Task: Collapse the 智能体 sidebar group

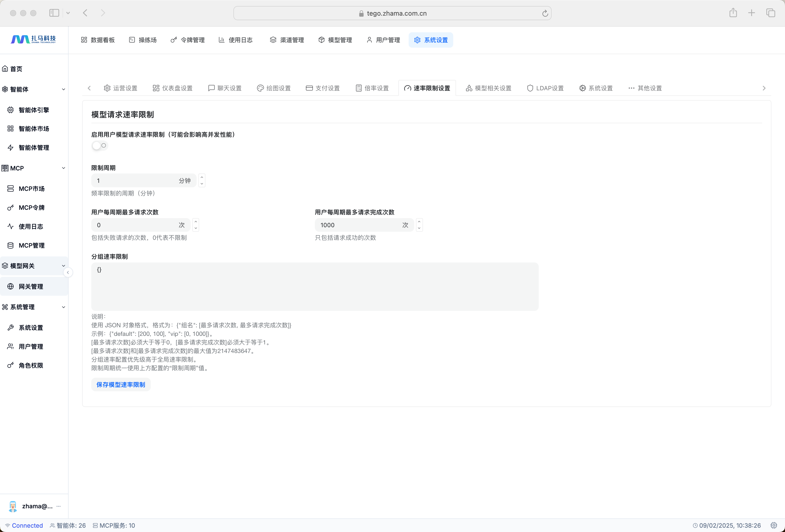Action: point(63,89)
